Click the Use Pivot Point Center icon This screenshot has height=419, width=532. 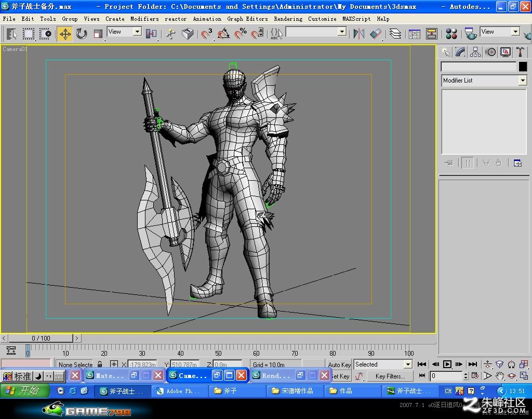151,34
